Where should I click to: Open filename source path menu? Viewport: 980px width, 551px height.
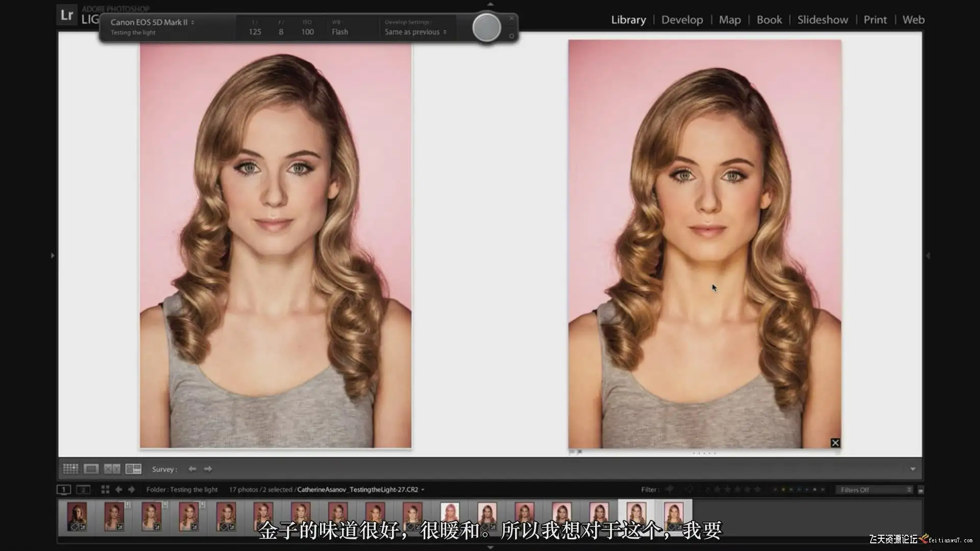click(360, 490)
